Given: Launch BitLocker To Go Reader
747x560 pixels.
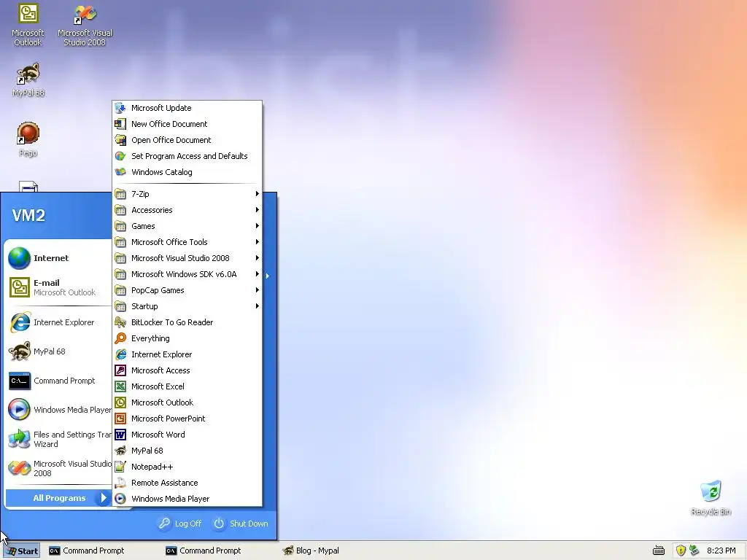Looking at the screenshot, I should click(187, 322).
